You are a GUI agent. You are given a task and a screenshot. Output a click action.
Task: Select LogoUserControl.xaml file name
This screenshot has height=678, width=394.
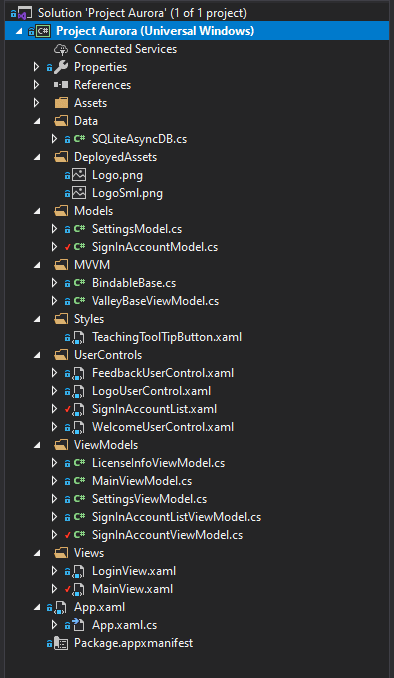coord(151,391)
